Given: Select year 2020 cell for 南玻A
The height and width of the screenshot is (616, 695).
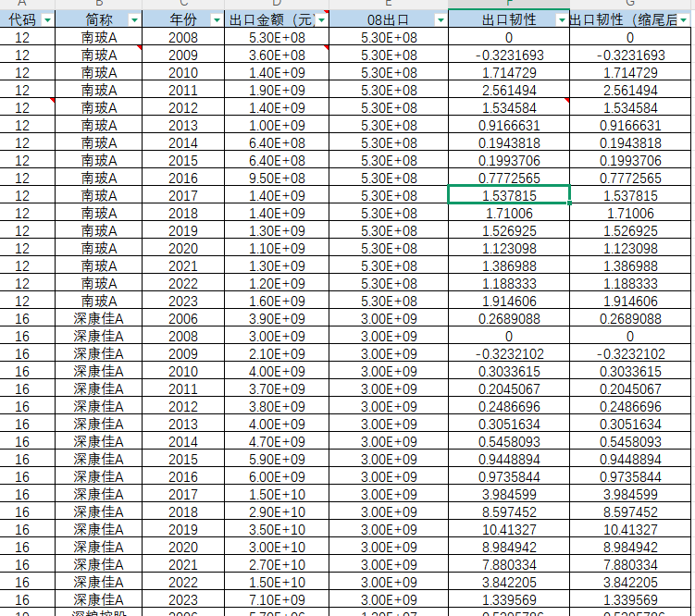Looking at the screenshot, I should pyautogui.click(x=183, y=248).
